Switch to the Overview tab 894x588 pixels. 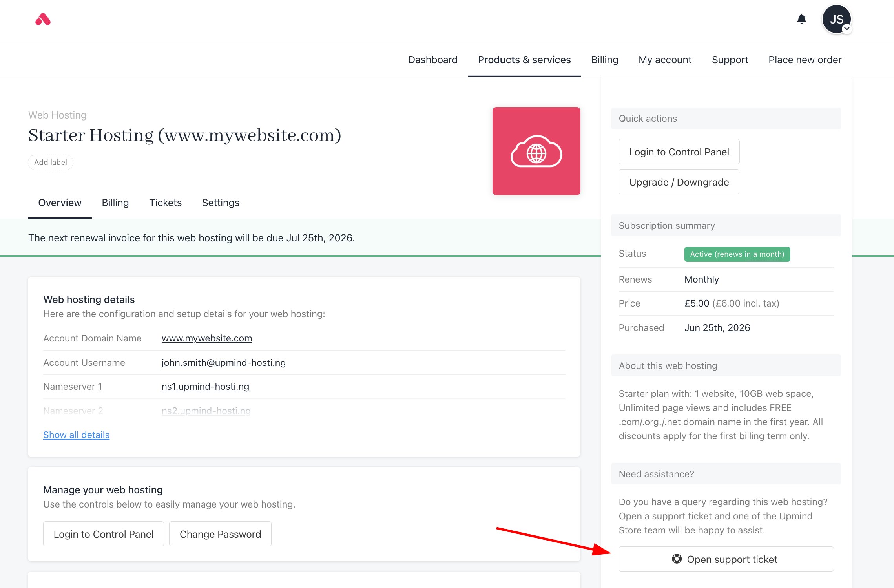point(60,203)
